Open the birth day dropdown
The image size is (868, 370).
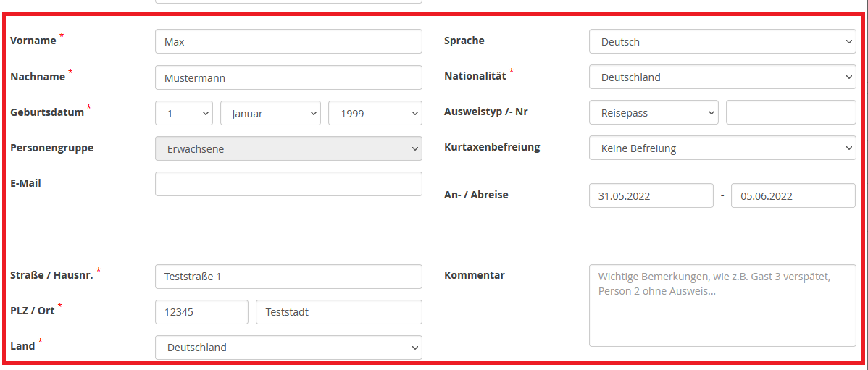183,113
